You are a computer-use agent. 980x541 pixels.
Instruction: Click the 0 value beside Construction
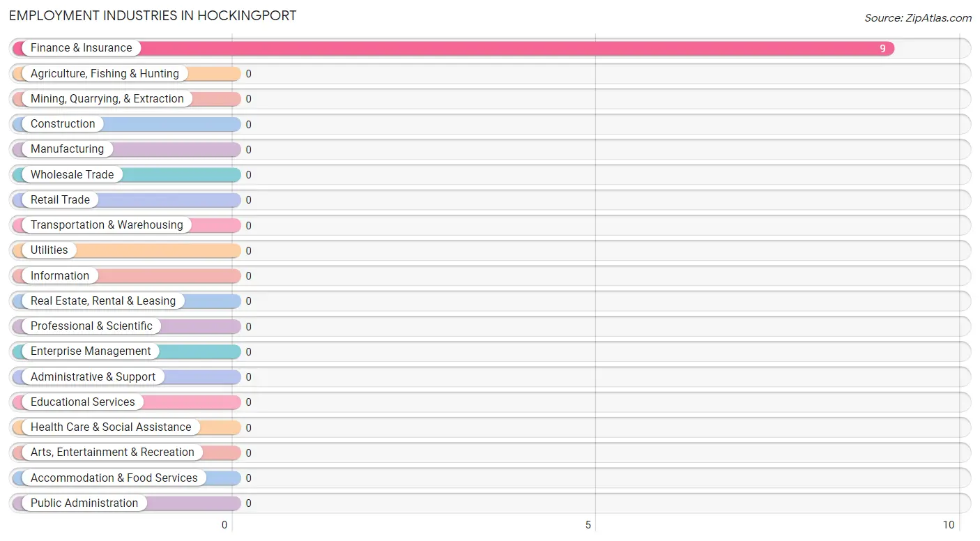(248, 125)
